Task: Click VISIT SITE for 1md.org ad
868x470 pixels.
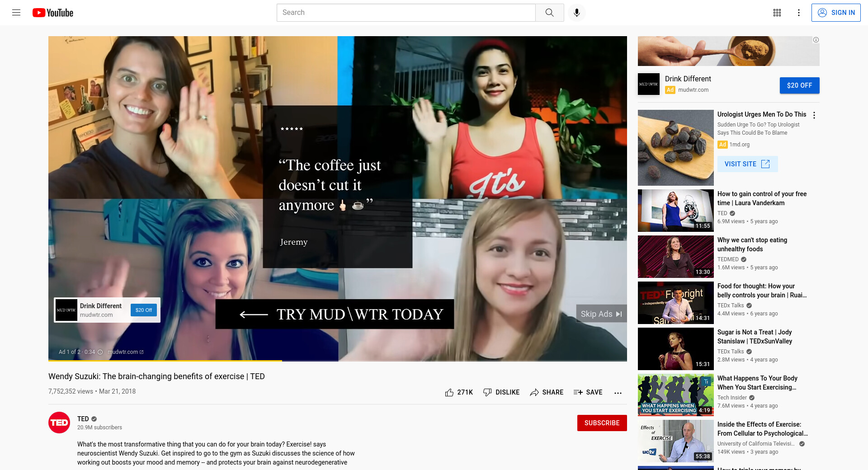Action: tap(747, 164)
